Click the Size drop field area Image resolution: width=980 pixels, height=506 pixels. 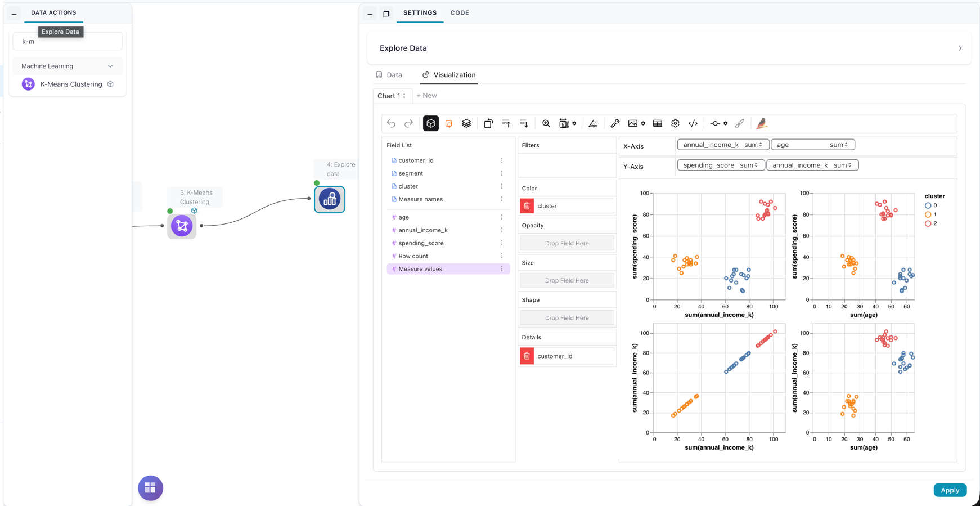click(567, 280)
